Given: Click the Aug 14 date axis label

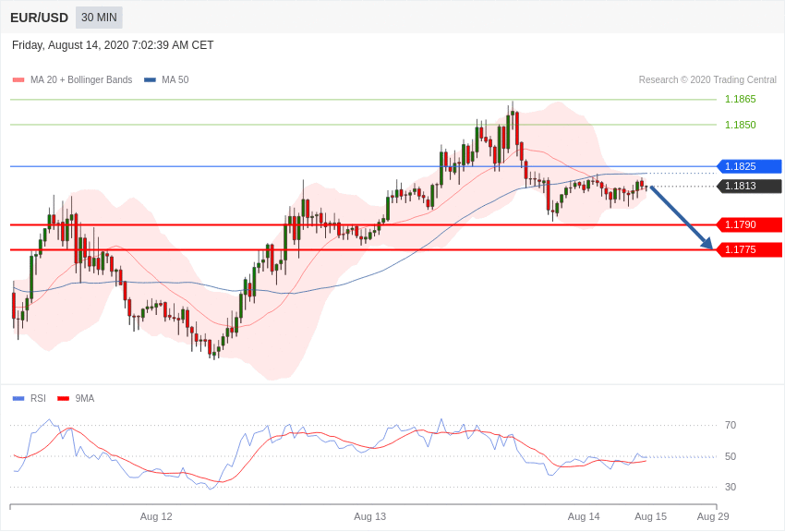Looking at the screenshot, I should pyautogui.click(x=584, y=516).
